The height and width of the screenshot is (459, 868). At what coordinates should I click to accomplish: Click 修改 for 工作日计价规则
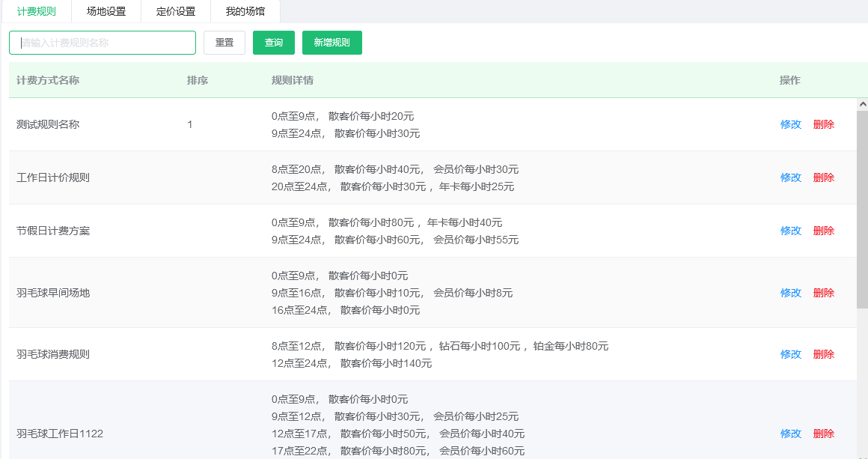(x=790, y=177)
